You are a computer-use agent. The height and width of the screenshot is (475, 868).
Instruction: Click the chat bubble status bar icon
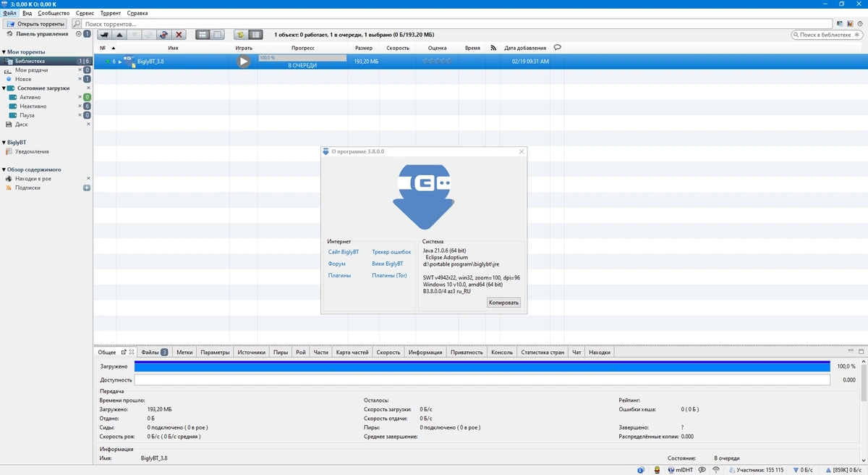(x=702, y=470)
